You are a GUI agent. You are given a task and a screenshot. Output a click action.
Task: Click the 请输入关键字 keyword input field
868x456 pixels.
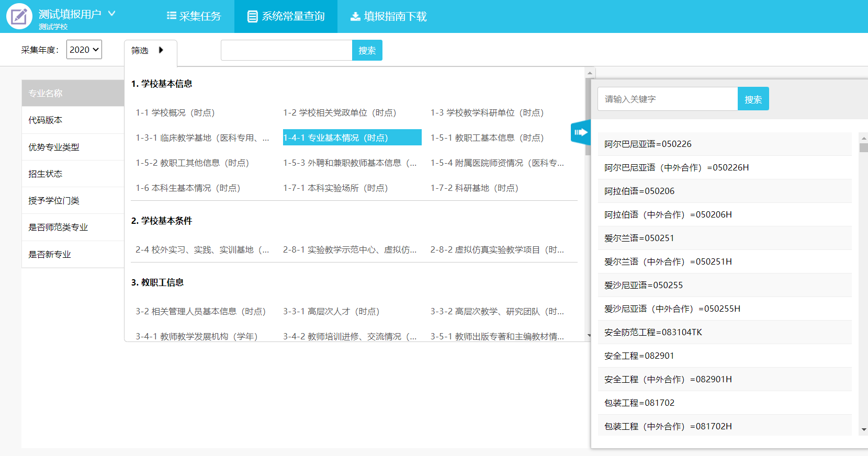[667, 99]
